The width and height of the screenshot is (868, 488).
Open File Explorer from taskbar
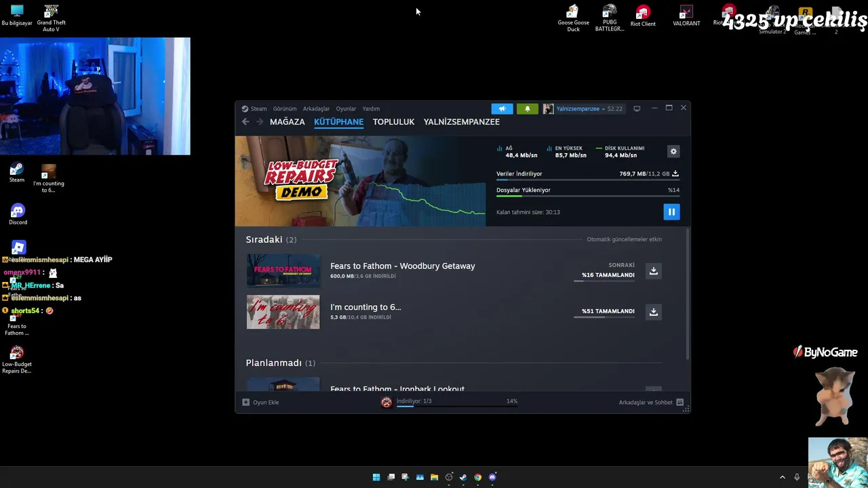coord(434,477)
